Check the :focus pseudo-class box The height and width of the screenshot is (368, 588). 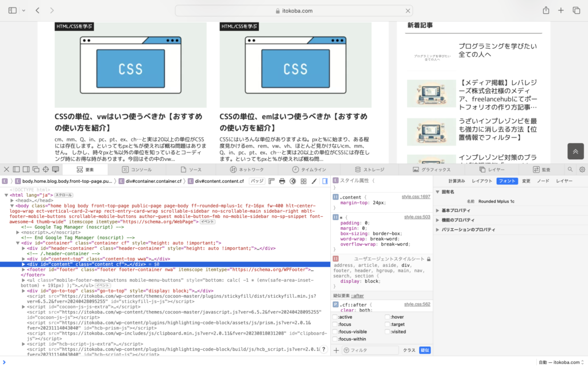pyautogui.click(x=335, y=324)
